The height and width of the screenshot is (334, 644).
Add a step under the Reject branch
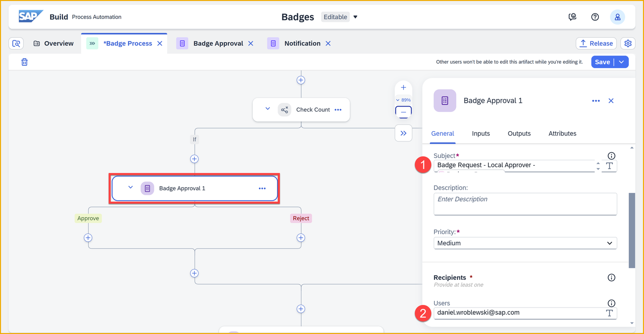[x=301, y=238]
